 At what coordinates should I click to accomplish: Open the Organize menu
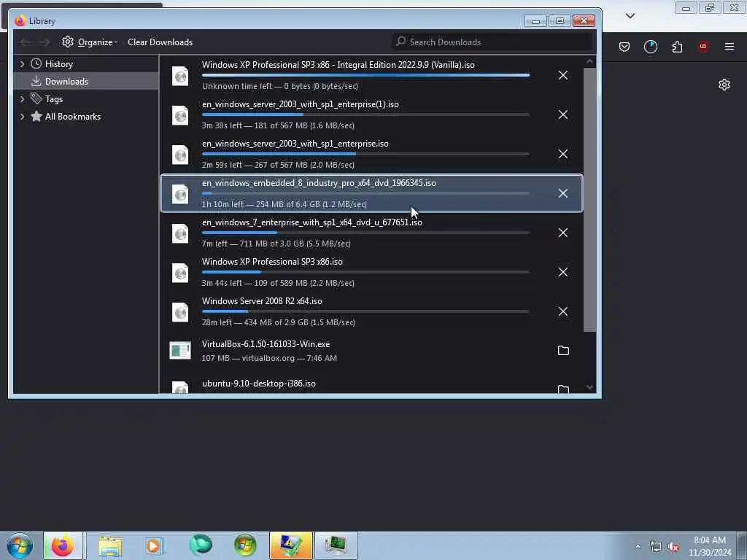point(90,42)
